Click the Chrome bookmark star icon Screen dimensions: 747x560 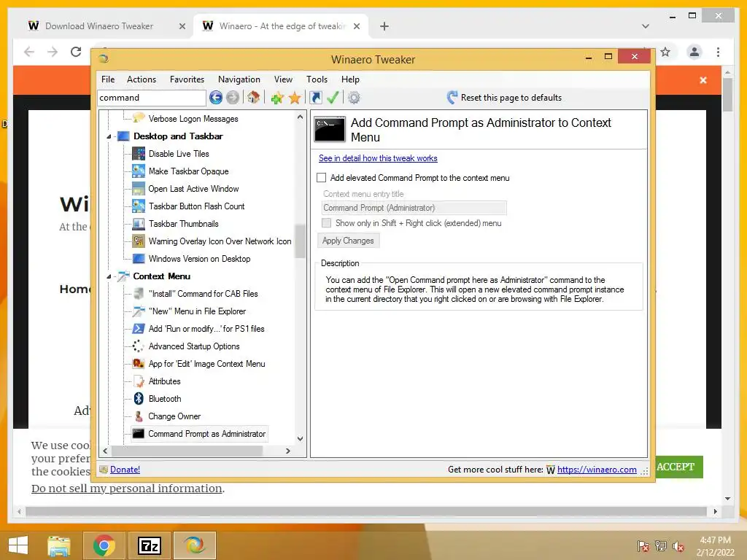point(665,52)
